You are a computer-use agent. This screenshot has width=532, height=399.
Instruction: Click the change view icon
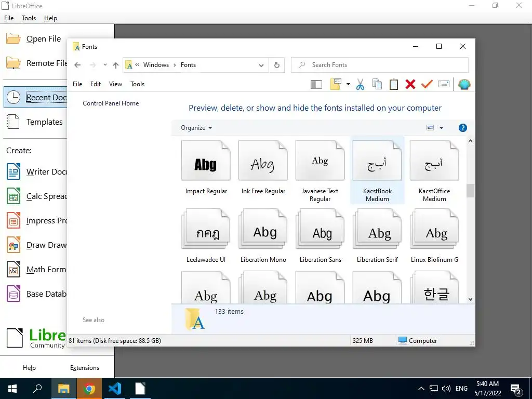[x=430, y=128]
